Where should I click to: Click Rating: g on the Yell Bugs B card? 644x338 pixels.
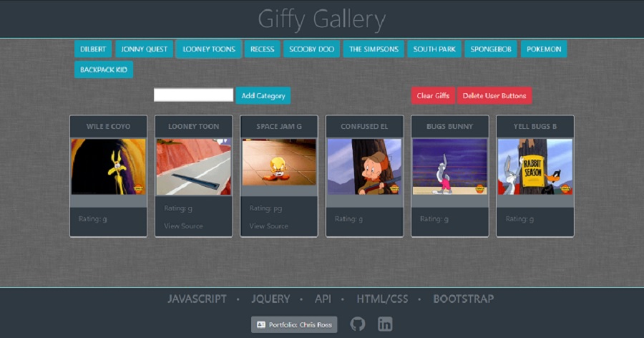pos(519,219)
